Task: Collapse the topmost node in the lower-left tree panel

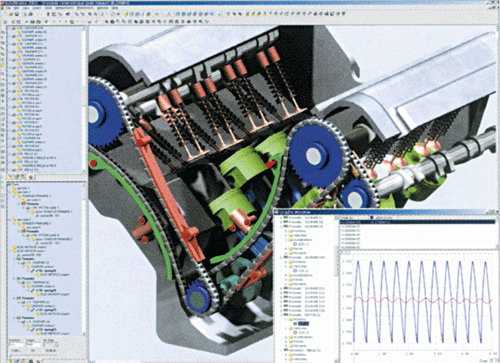Action: (x=9, y=184)
